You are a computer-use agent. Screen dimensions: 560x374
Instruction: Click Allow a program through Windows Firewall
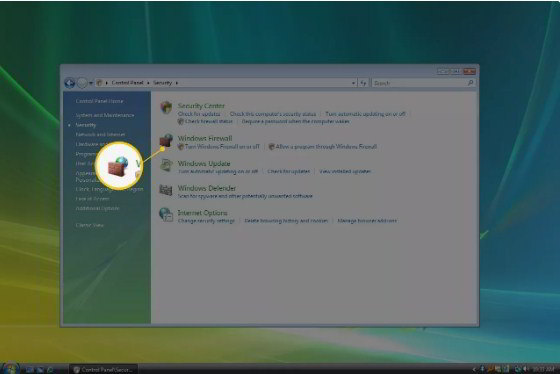tap(326, 146)
